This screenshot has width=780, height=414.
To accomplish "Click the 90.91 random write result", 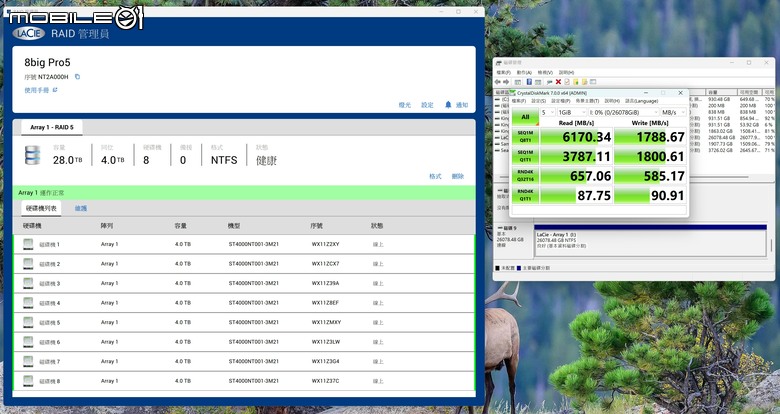I will pyautogui.click(x=650, y=195).
